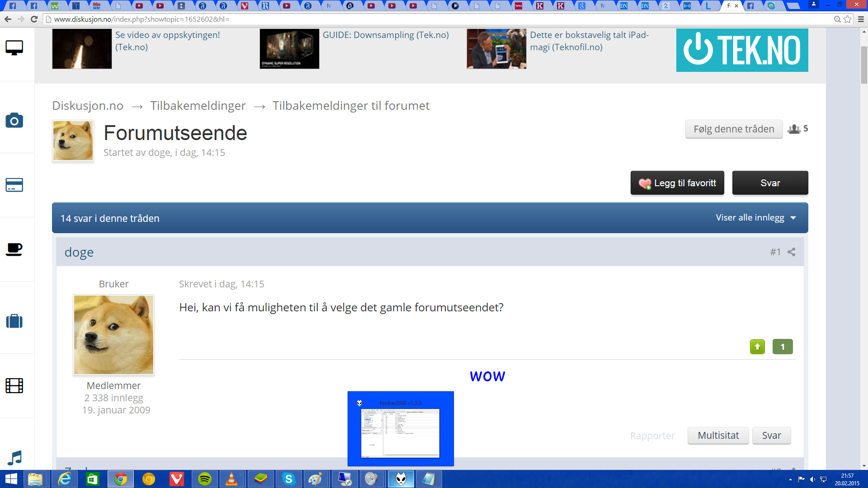Launch File Explorer from taskbar
The image size is (868, 488).
click(x=35, y=479)
